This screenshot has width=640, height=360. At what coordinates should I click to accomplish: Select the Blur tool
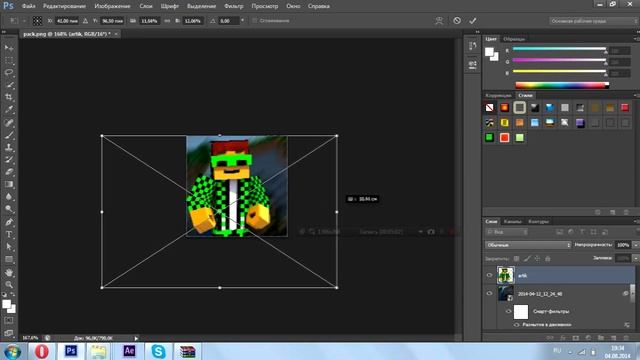[x=9, y=196]
